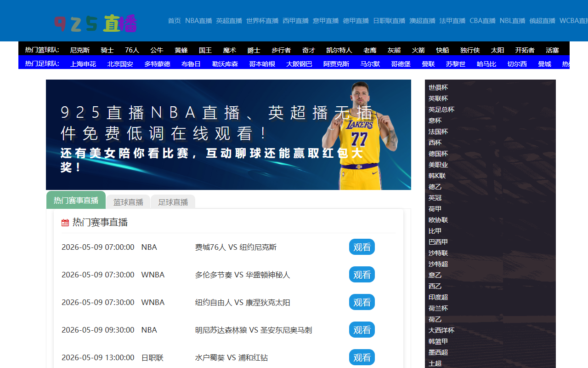Go to 日职联直播 page

[389, 21]
